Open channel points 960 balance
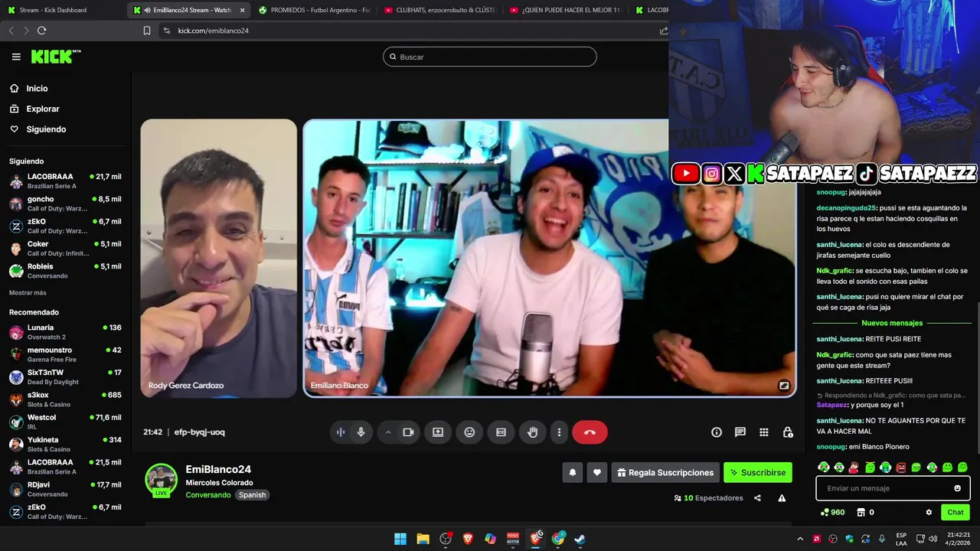This screenshot has width=980, height=551. (832, 513)
